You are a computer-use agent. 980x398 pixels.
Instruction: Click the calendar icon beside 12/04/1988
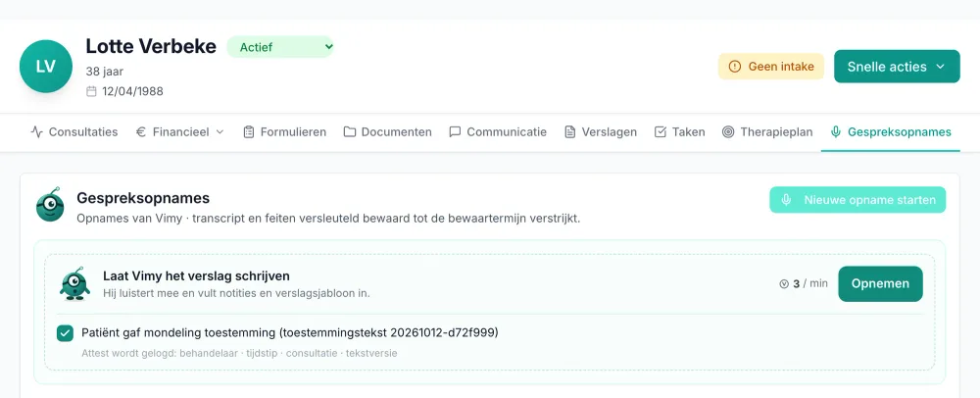click(91, 92)
